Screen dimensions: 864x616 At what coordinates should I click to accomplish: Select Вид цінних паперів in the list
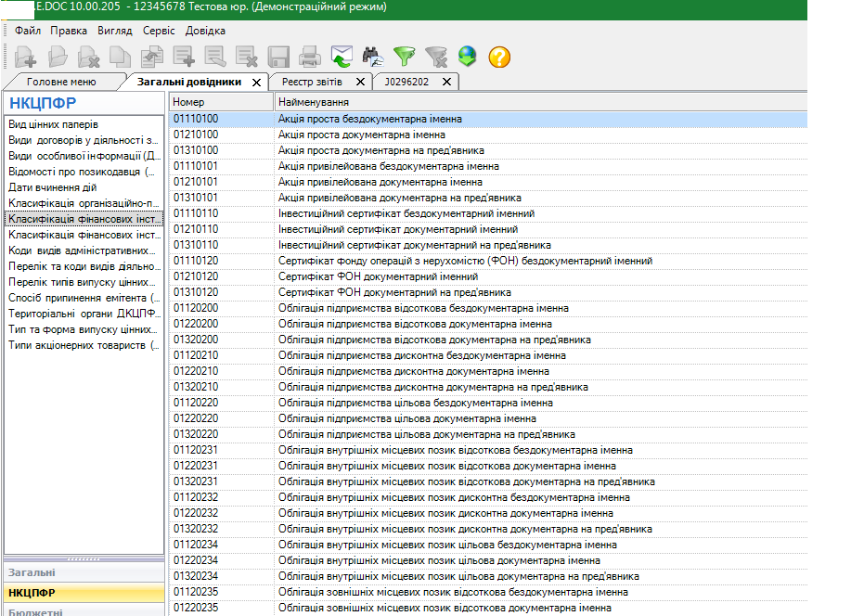point(54,124)
